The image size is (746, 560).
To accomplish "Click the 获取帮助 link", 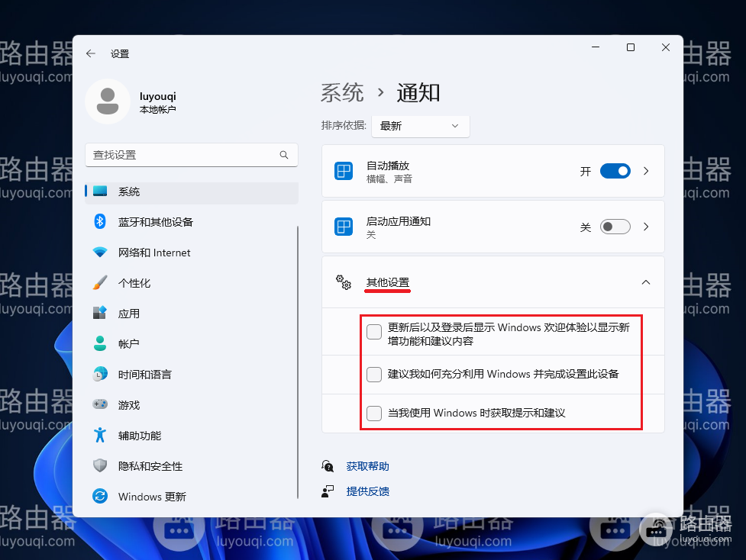I will [368, 466].
